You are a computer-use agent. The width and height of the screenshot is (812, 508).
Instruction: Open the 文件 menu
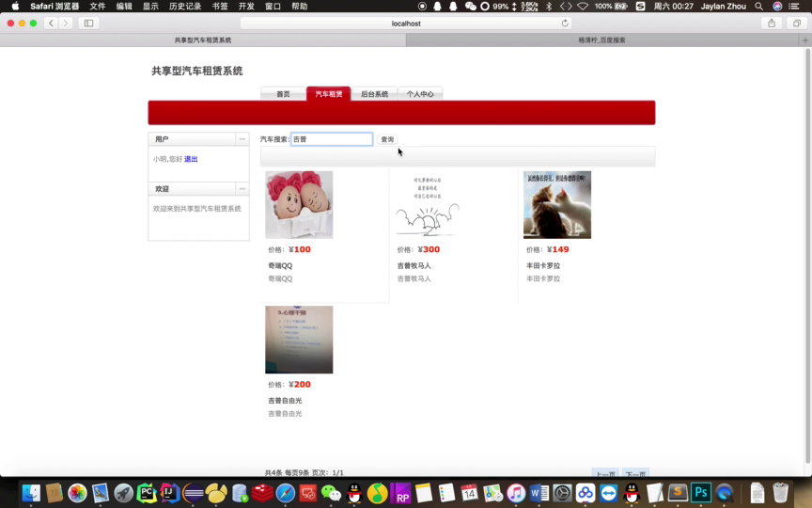pos(98,7)
